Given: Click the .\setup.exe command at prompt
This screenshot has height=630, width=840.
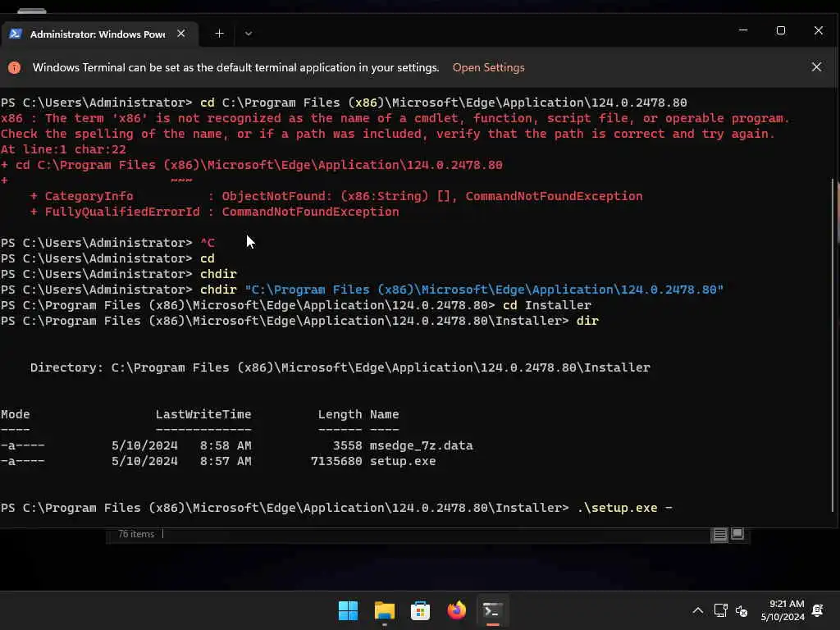Looking at the screenshot, I should [617, 508].
